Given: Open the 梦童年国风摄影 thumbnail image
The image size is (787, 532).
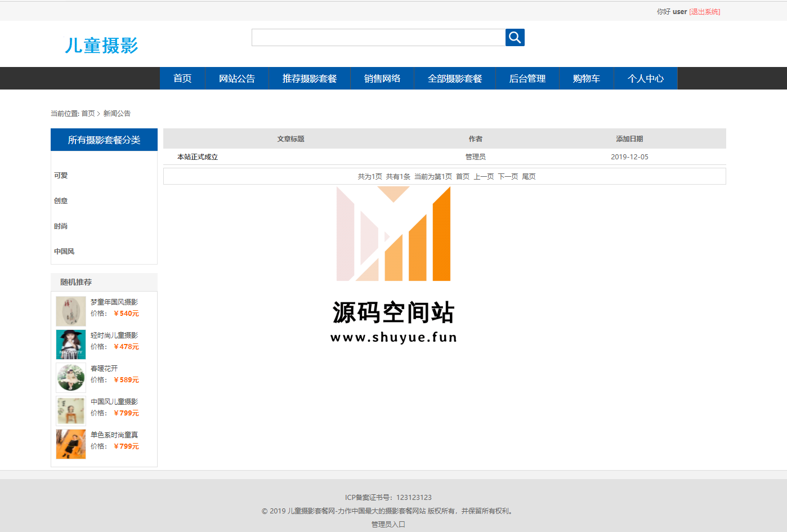Looking at the screenshot, I should 71,311.
